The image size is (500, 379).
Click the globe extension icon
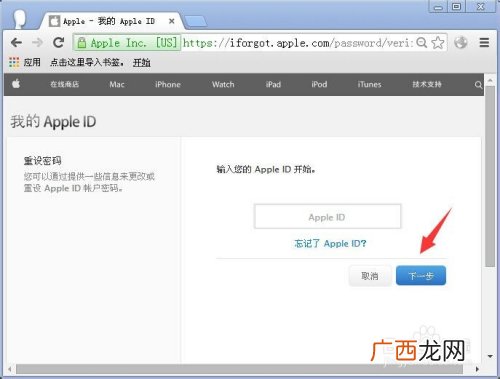[461, 43]
